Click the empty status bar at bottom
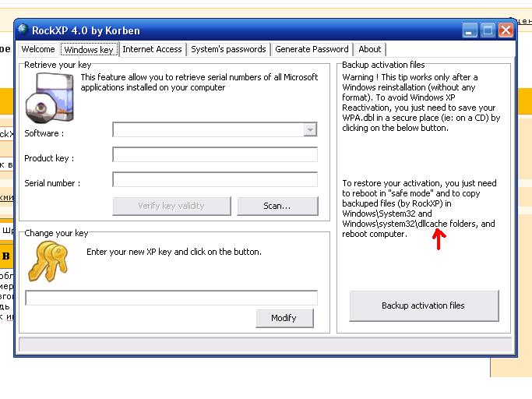The width and height of the screenshot is (532, 399). click(266, 344)
